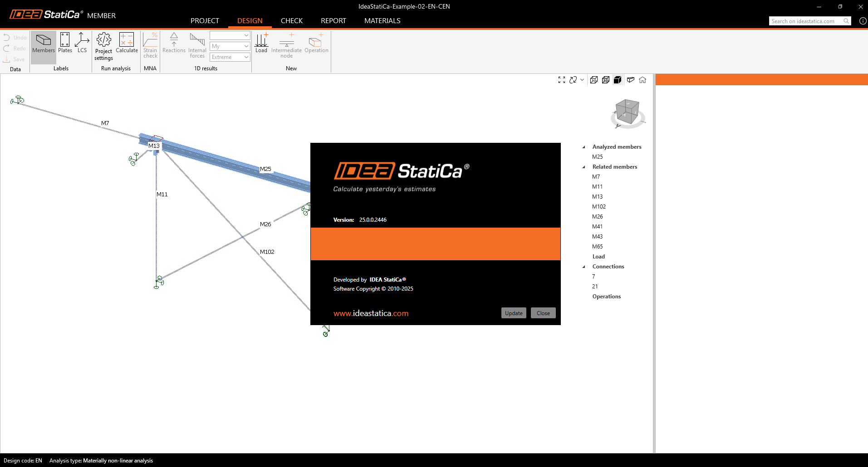Screen dimensions: 868x467
Task: Collapse the Analyzed members tree group
Action: (x=584, y=147)
